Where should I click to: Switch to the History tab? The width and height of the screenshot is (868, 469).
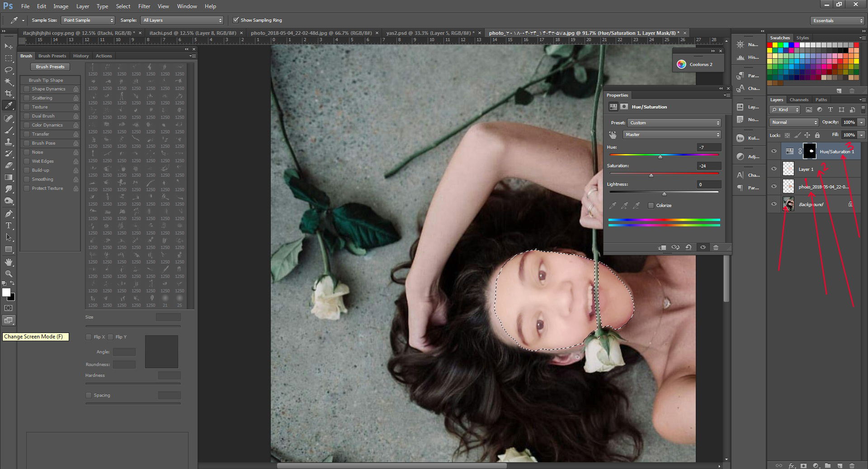[x=81, y=56]
